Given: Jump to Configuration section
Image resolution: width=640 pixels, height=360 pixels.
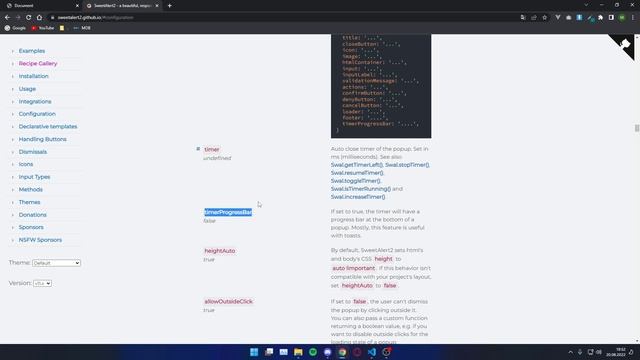Looking at the screenshot, I should pos(37,114).
